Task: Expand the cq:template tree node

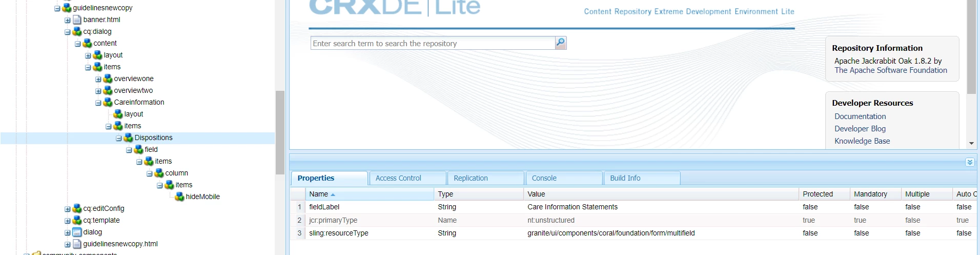Action: pyautogui.click(x=68, y=221)
